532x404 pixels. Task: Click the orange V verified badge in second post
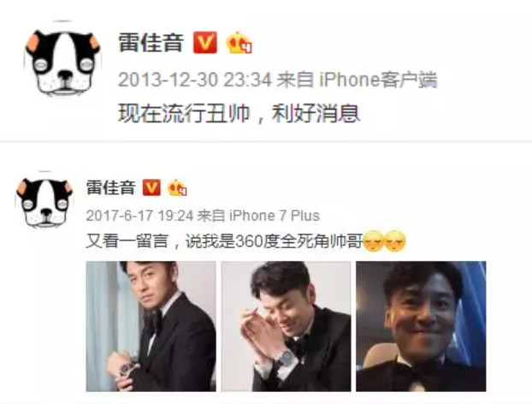pyautogui.click(x=151, y=187)
